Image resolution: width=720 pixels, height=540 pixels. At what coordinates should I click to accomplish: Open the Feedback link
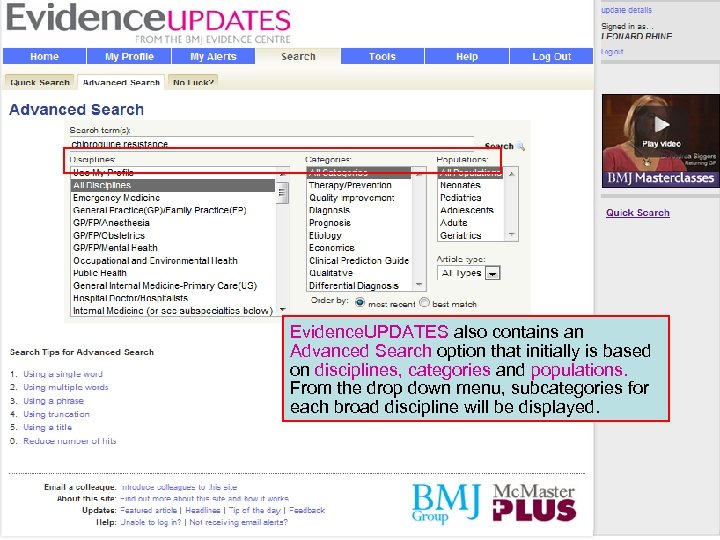pos(307,510)
